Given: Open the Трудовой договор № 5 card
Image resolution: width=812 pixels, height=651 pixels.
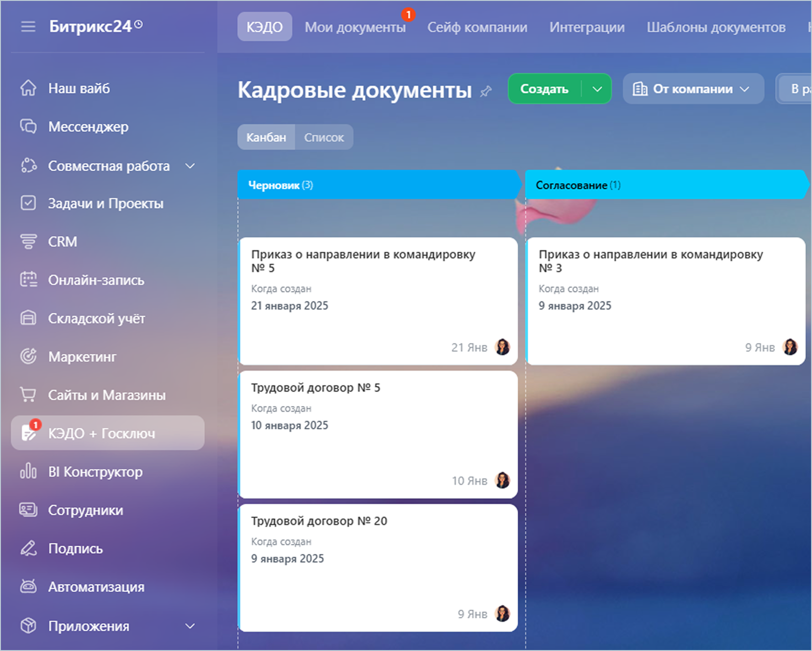Looking at the screenshot, I should tap(378, 434).
